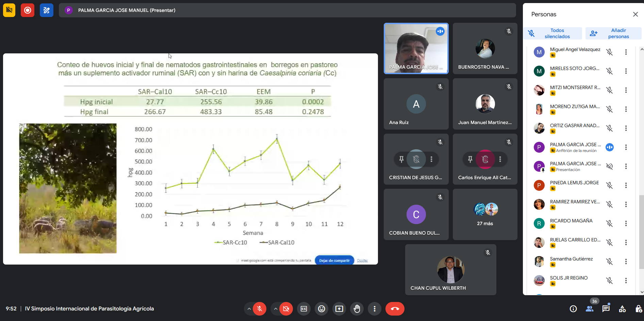644x321 pixels.
Task: Select the 27 más participants tile
Action: 485,215
